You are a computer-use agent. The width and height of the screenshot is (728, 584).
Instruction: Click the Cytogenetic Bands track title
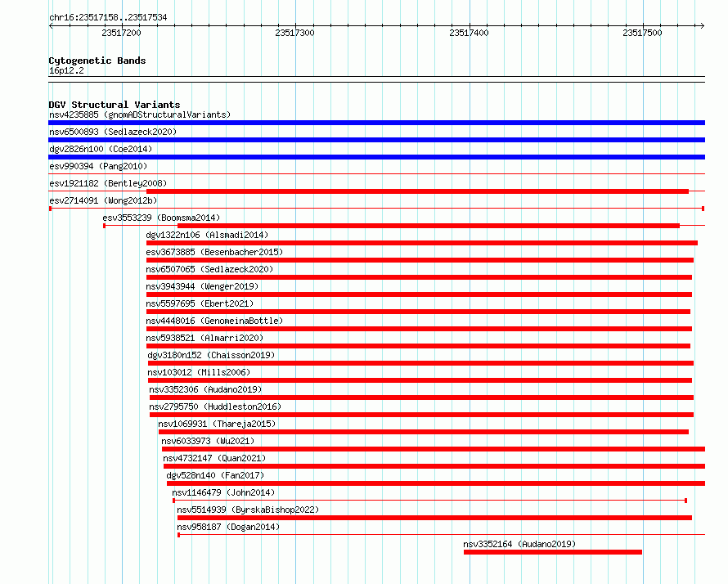click(97, 61)
